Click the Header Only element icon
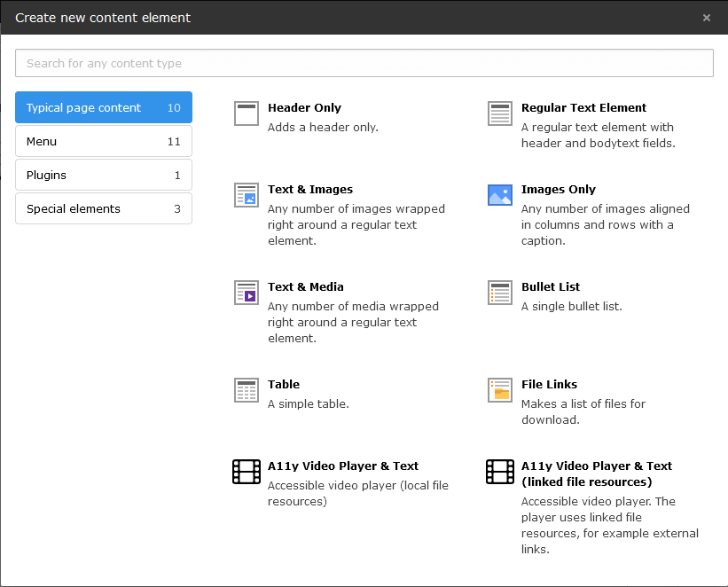The height and width of the screenshot is (587, 728). (247, 113)
